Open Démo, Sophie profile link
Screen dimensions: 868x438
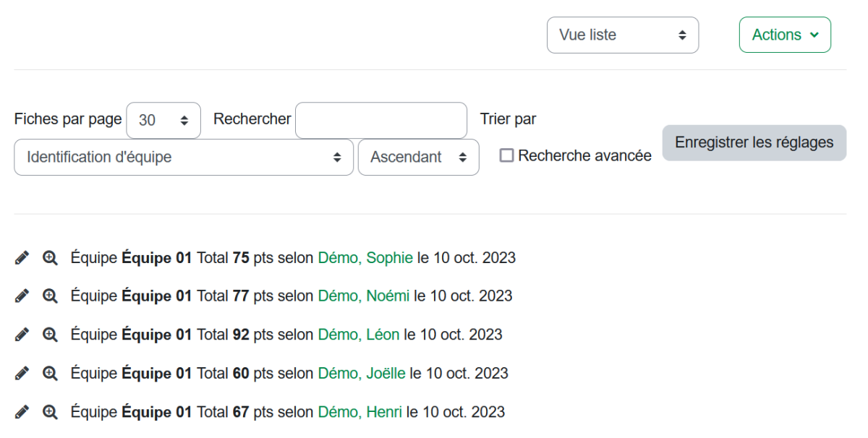(365, 258)
